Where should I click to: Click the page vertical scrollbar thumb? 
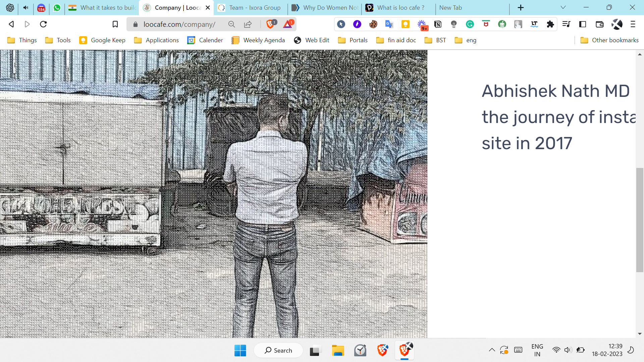[640, 220]
